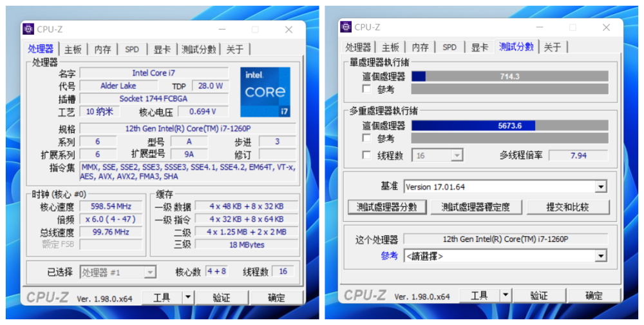
Task: Click 工具 button in left window
Action: pyautogui.click(x=162, y=297)
